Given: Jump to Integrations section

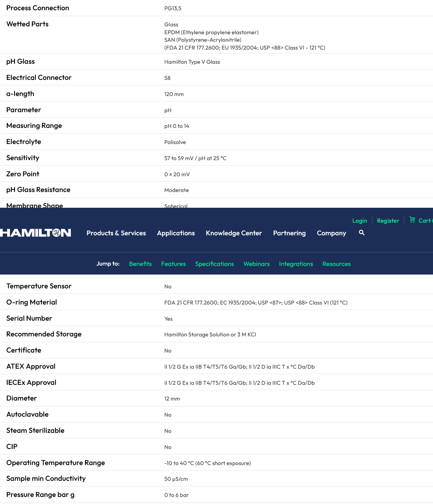Looking at the screenshot, I should pos(296,264).
